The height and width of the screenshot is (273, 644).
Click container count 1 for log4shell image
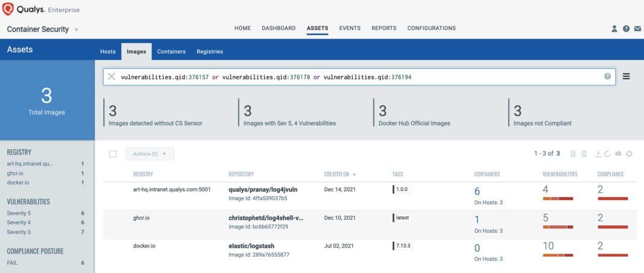[477, 219]
